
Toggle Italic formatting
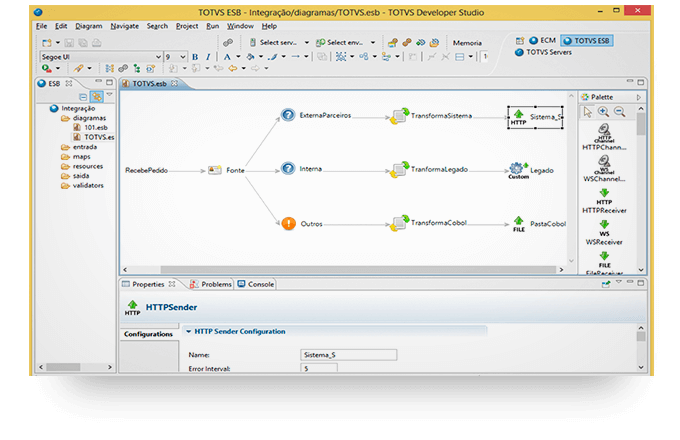click(208, 57)
